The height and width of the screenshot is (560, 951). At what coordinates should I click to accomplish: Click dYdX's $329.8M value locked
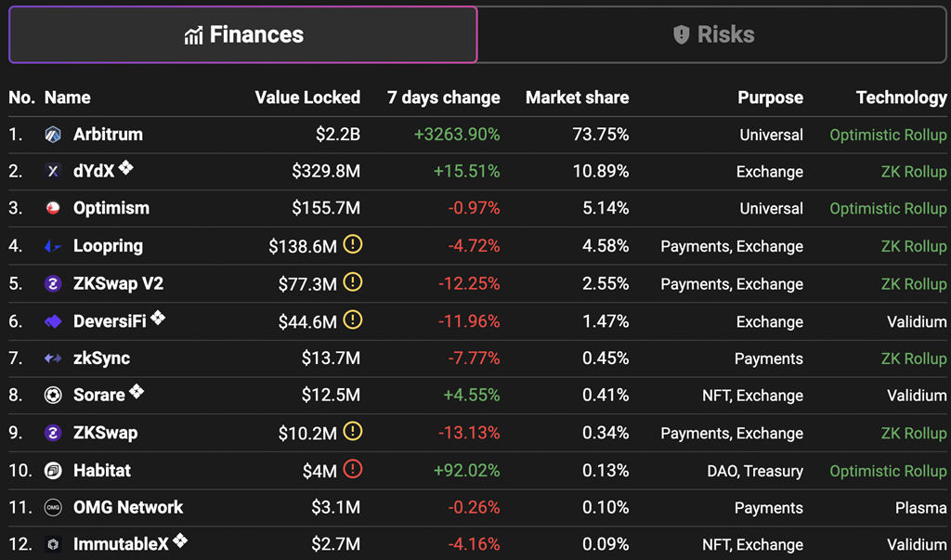(326, 172)
